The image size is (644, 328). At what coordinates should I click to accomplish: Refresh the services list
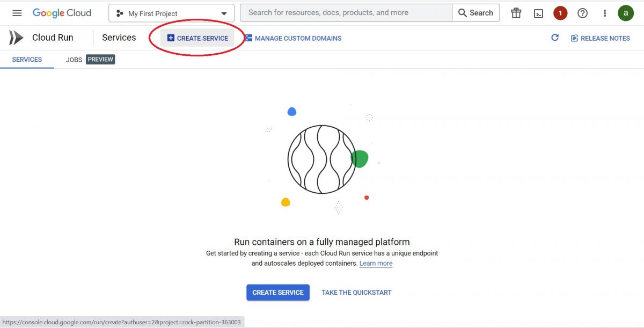click(555, 38)
